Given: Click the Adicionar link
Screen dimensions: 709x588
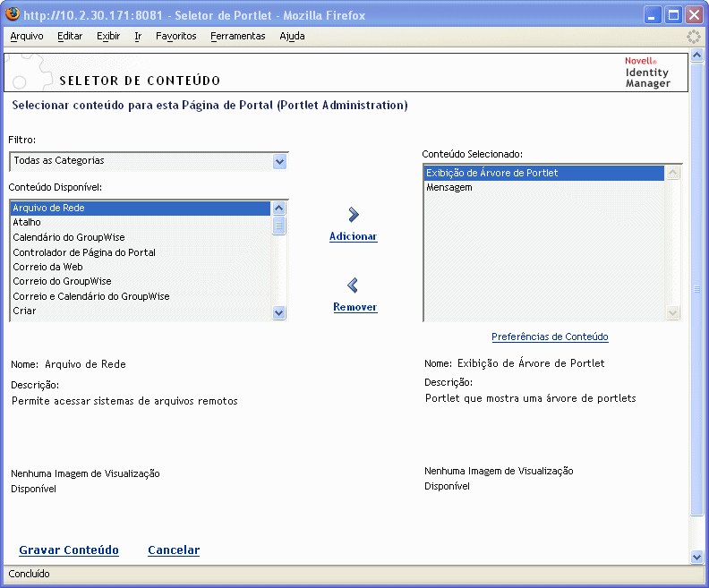Looking at the screenshot, I should 353,236.
